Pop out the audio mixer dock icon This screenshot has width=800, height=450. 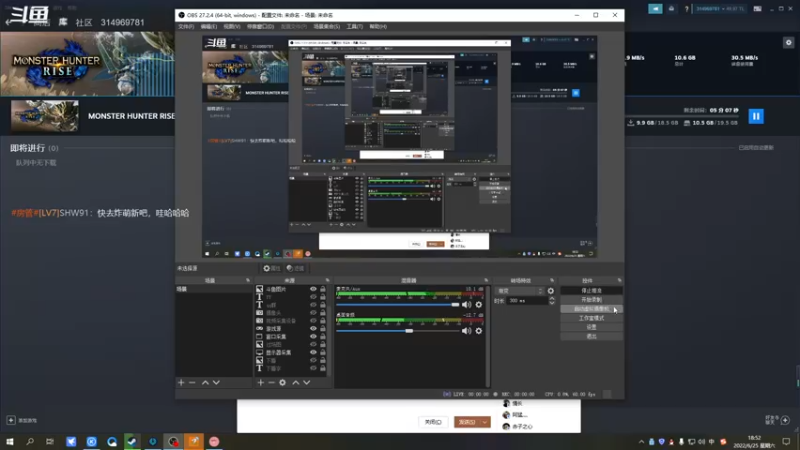pos(486,280)
